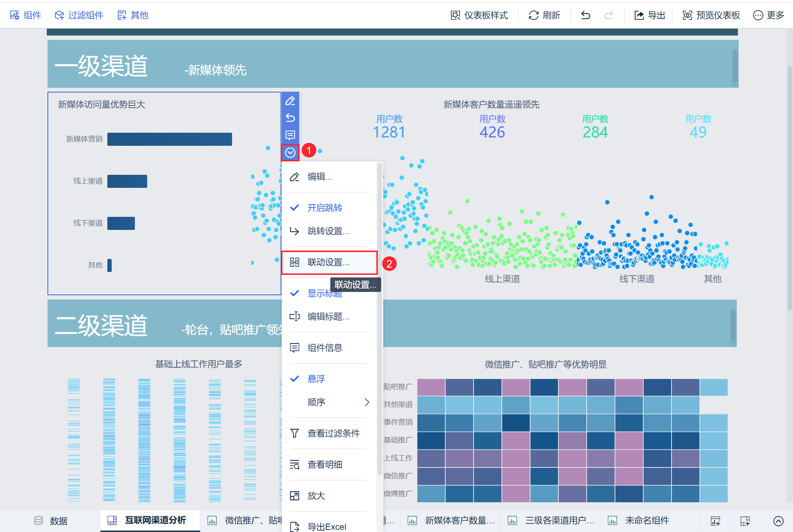
Task: Click the 跳转设置 arrow icon
Action: [x=295, y=231]
